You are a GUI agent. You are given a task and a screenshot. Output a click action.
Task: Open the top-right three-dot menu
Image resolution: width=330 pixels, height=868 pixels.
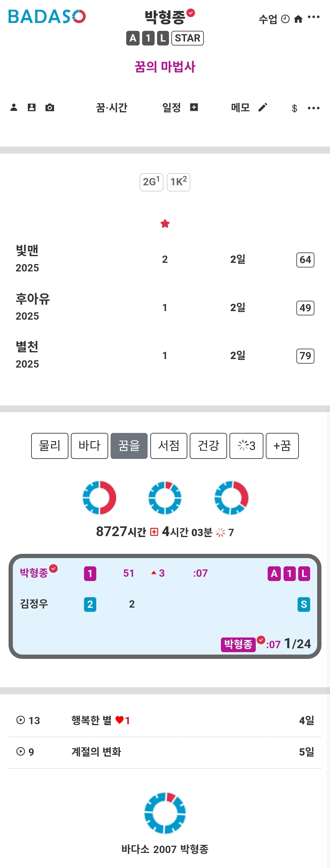coord(313,17)
